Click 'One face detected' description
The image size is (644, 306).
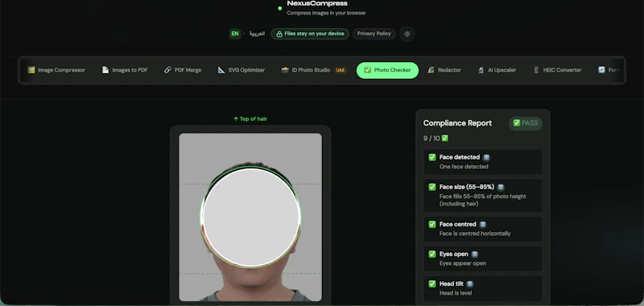click(x=464, y=167)
